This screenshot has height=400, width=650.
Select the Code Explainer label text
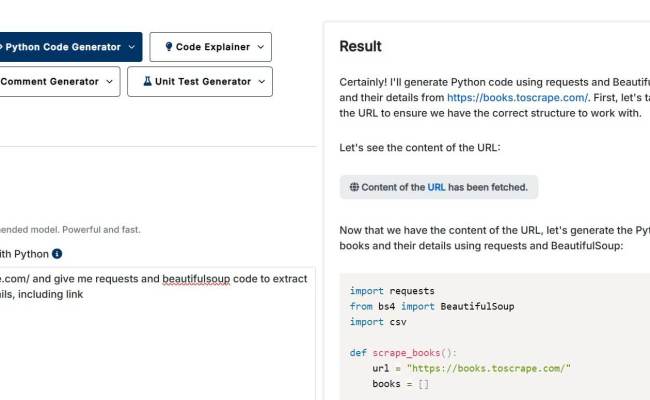tap(213, 47)
